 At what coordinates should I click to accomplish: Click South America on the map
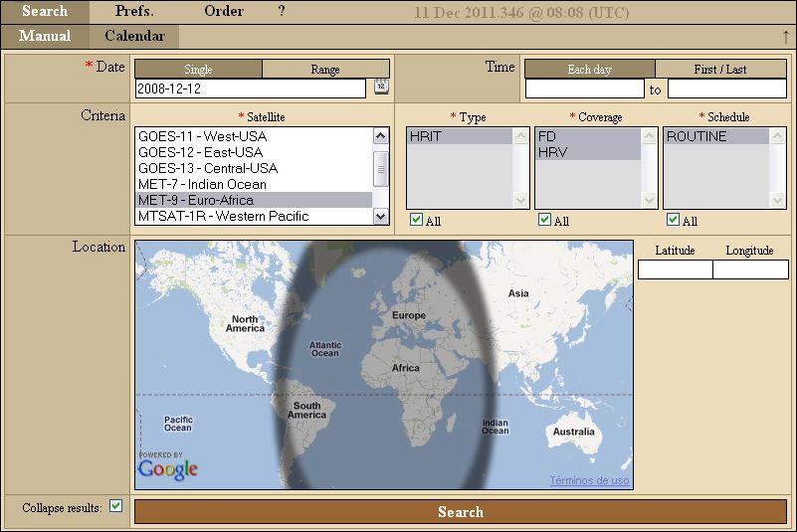pyautogui.click(x=307, y=410)
